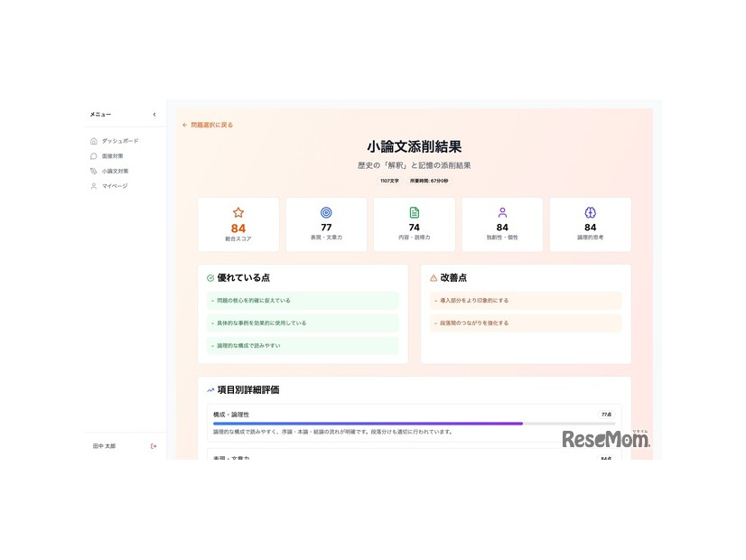This screenshot has width=746, height=560.
Task: Click the subtitle 歴史の「解釈」と記憶の添削結果
Action: pos(414,165)
